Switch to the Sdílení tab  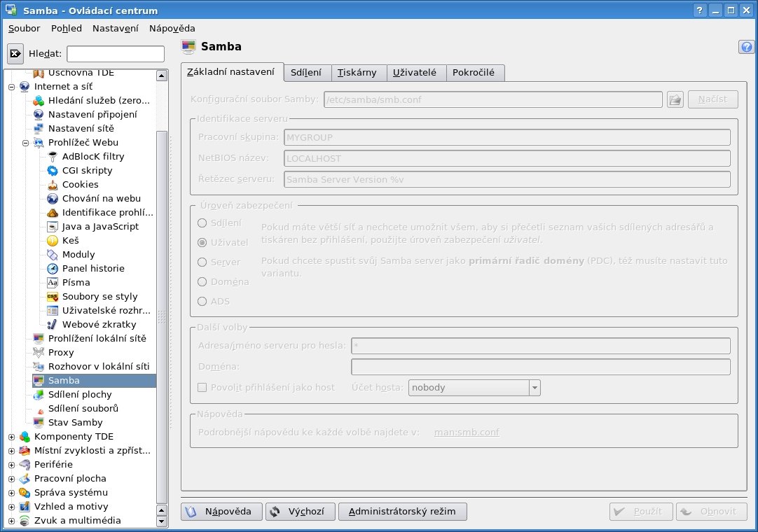click(x=306, y=73)
